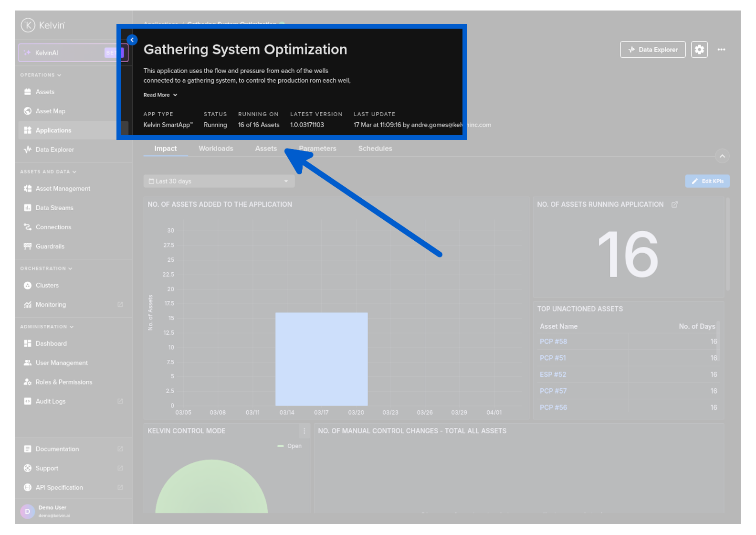Expand the Read More description

tap(160, 95)
